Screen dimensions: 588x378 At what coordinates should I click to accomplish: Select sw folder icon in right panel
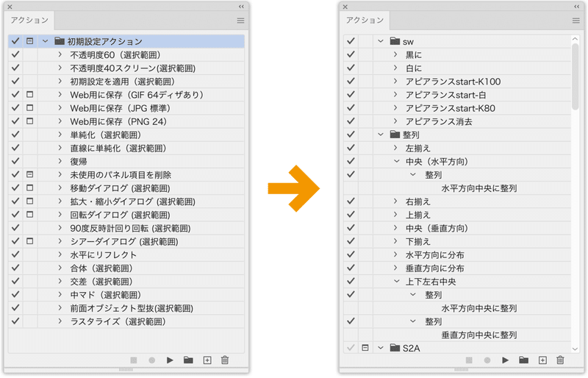(395, 41)
